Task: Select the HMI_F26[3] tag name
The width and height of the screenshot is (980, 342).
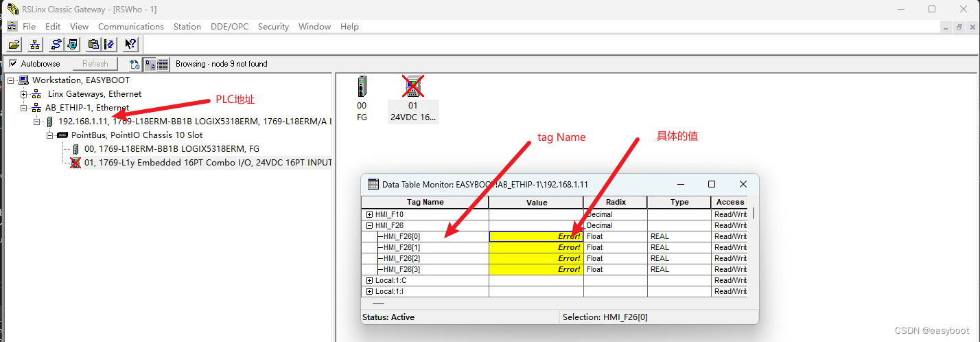Action: point(401,269)
